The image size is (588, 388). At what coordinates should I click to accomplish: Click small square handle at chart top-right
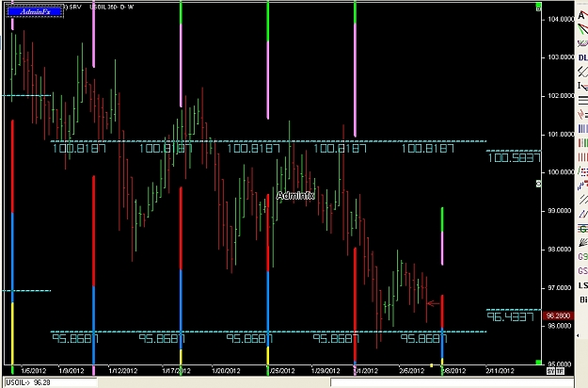click(538, 8)
